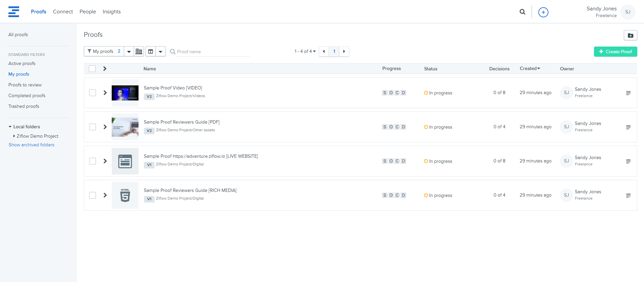Viewport: 644px width, 282px height.
Task: Open the columns dropdown arrow
Action: tap(160, 51)
